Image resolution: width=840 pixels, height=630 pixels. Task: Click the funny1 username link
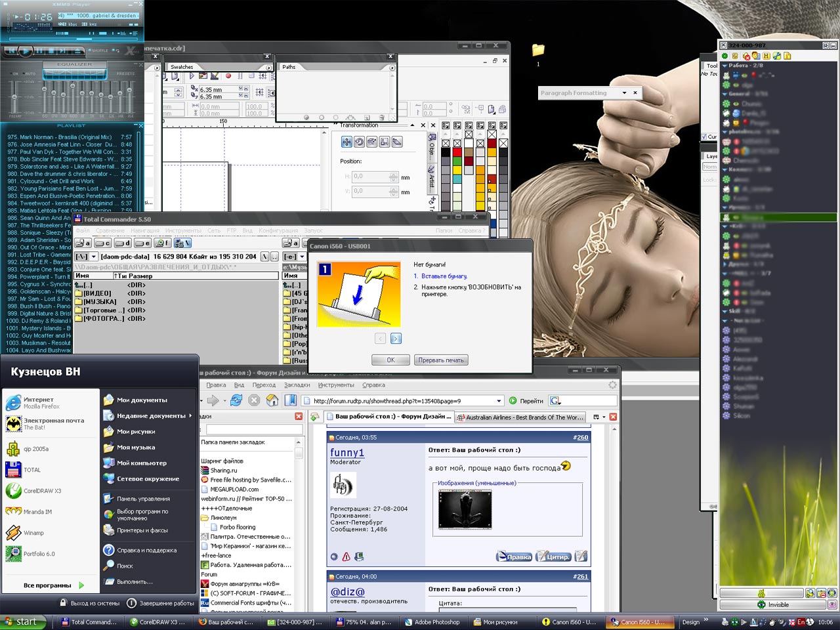coord(347,453)
